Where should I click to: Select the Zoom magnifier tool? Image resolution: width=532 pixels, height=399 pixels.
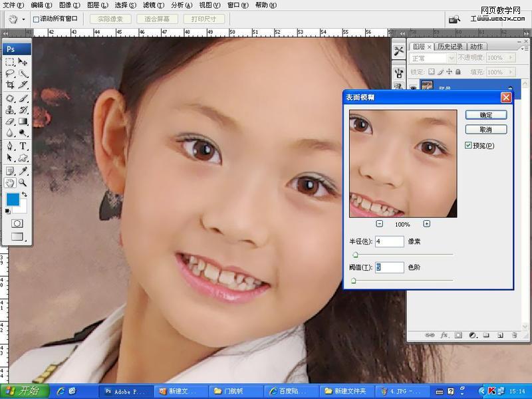coord(23,182)
